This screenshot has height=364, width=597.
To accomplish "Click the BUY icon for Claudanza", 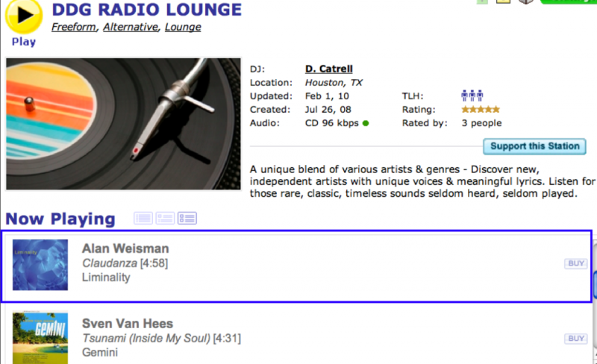I will [x=575, y=263].
